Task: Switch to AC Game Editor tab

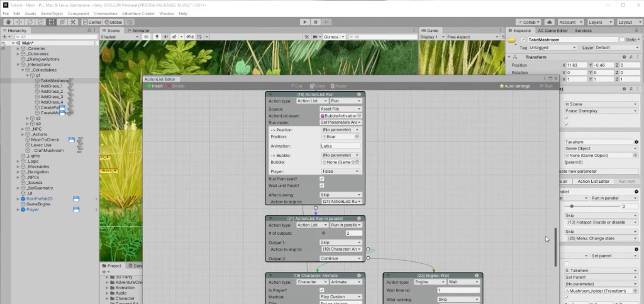Action: click(553, 30)
